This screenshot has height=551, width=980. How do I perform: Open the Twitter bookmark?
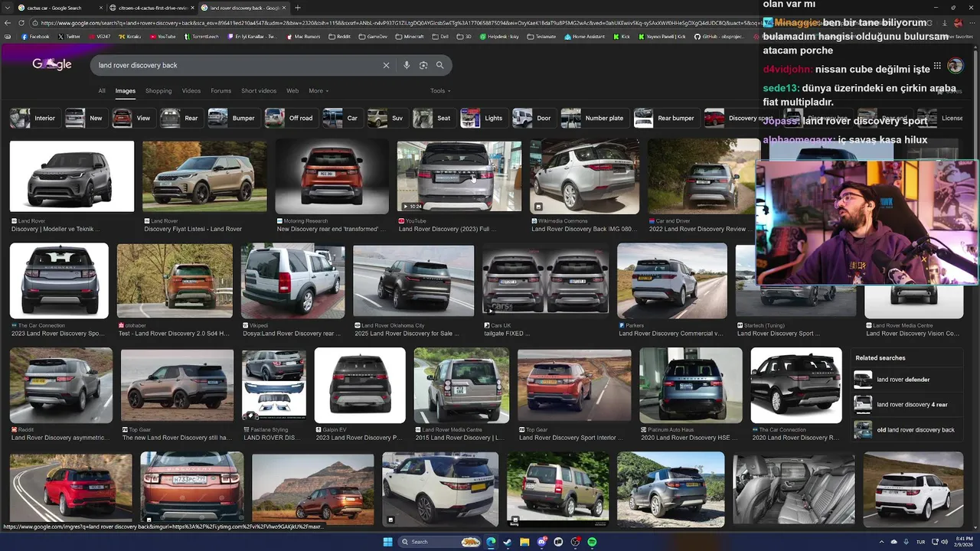coord(69,37)
